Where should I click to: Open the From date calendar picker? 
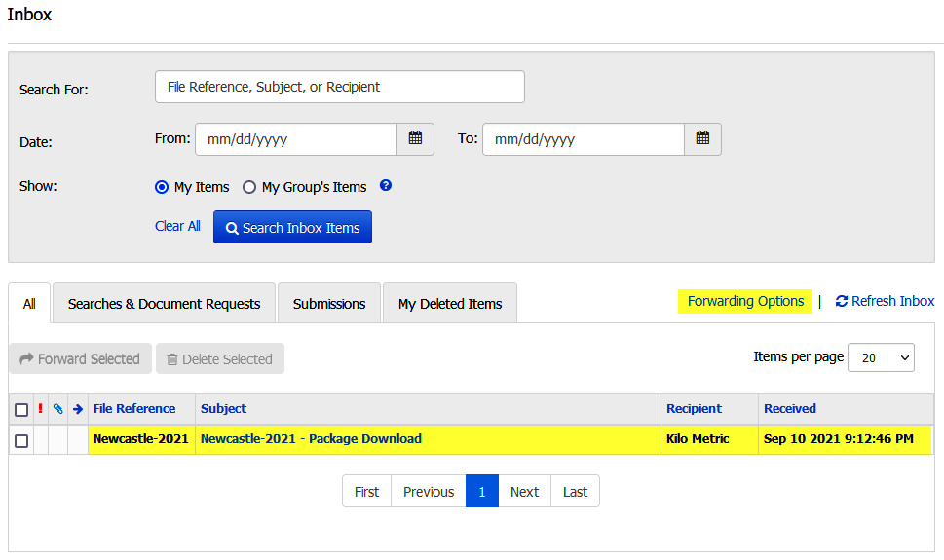[415, 139]
